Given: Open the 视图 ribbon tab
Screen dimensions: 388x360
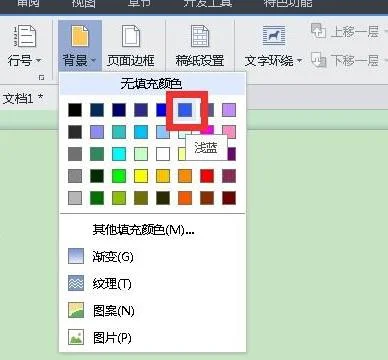Looking at the screenshot, I should (x=84, y=3).
